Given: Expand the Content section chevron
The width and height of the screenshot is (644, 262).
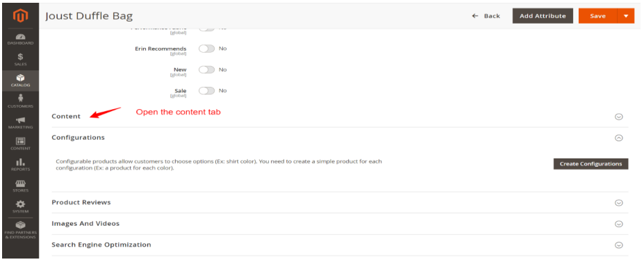Looking at the screenshot, I should pyautogui.click(x=618, y=117).
